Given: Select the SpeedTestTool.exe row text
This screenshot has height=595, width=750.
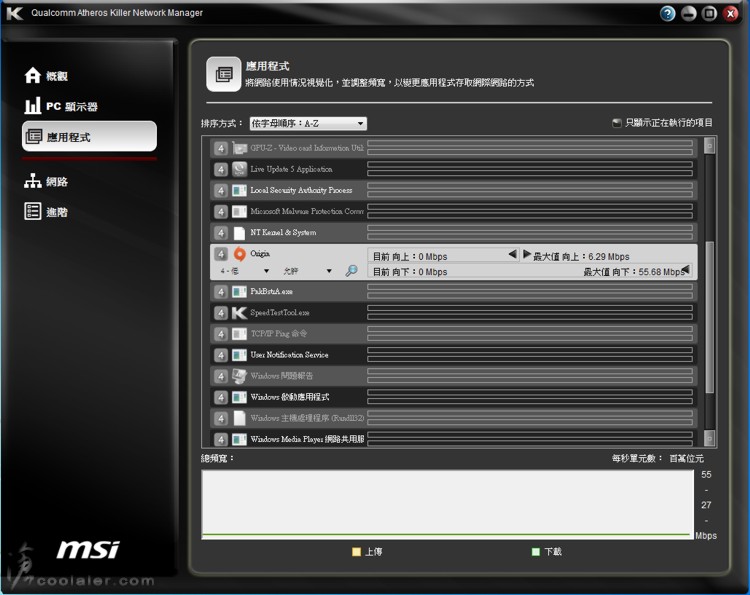Looking at the screenshot, I should (280, 313).
